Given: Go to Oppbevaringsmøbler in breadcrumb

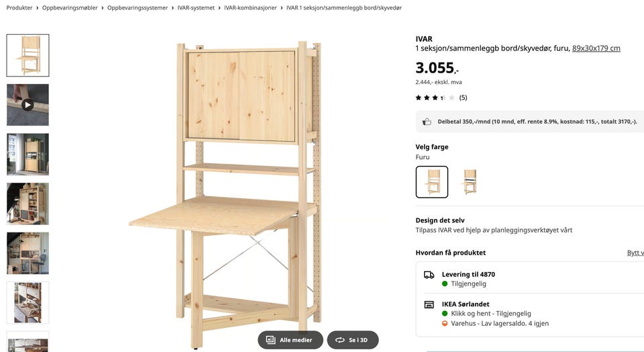Looking at the screenshot, I should [x=70, y=8].
